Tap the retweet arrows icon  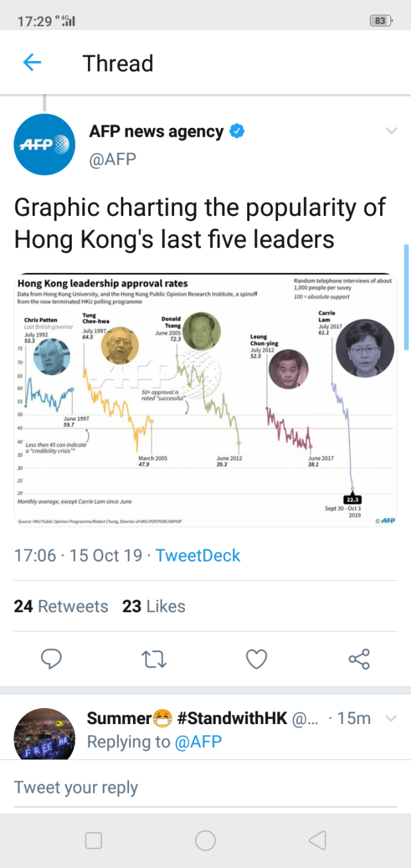pos(154,659)
